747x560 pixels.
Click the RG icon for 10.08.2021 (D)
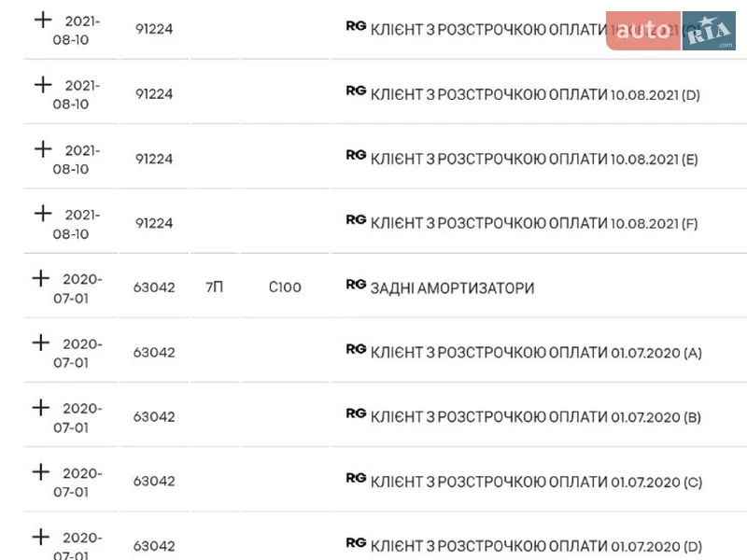pyautogui.click(x=356, y=91)
